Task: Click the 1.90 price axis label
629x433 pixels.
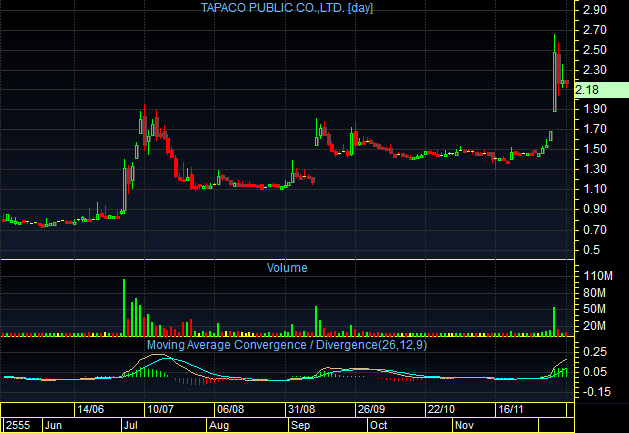Action: click(x=594, y=109)
